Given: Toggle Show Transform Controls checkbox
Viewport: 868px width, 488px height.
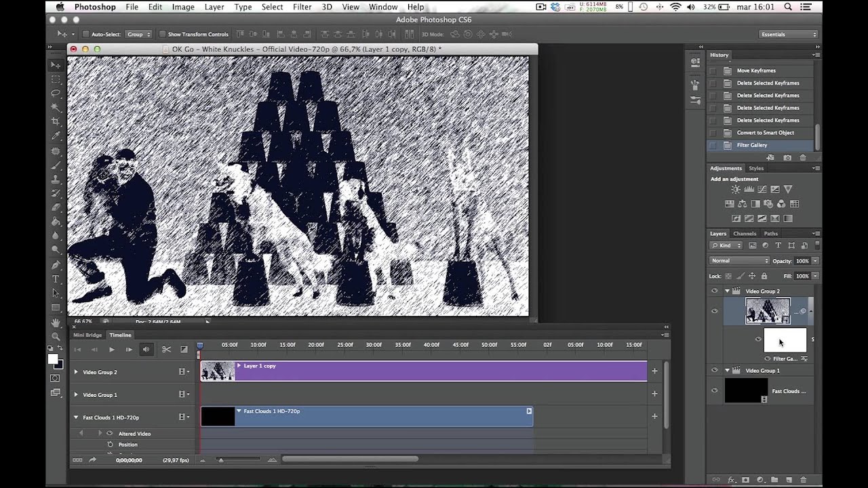Looking at the screenshot, I should [162, 34].
